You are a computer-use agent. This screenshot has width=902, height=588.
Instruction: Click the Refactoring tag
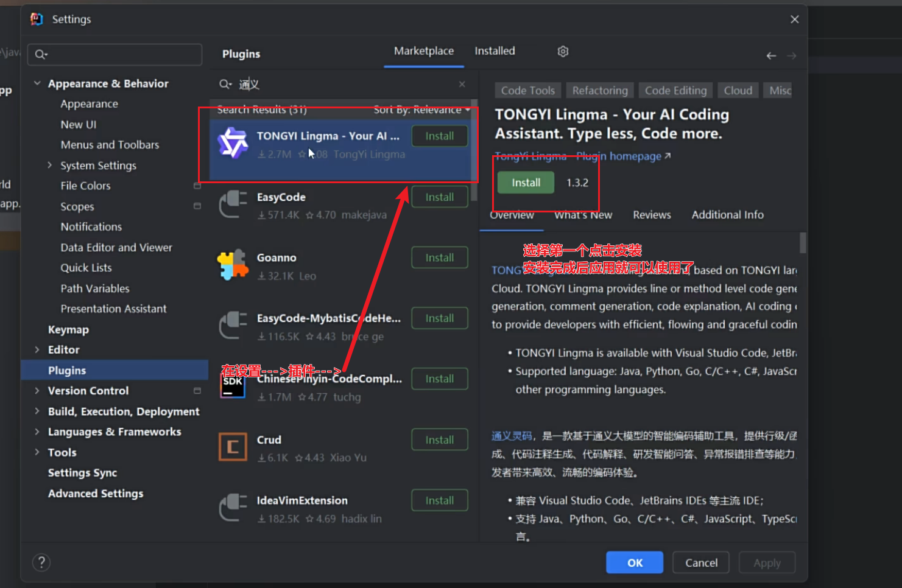pos(600,91)
